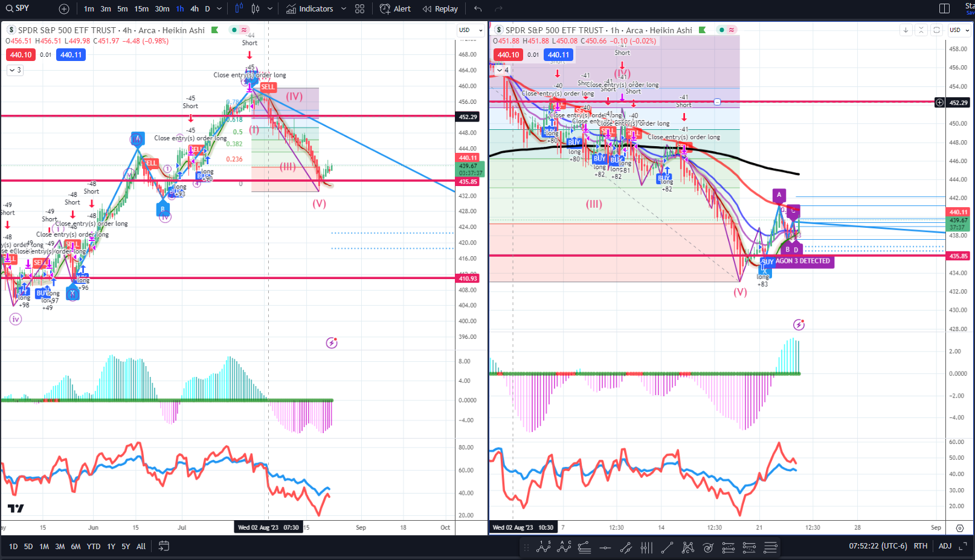Switch to 30m interval
This screenshot has height=560, width=975.
[x=162, y=8]
